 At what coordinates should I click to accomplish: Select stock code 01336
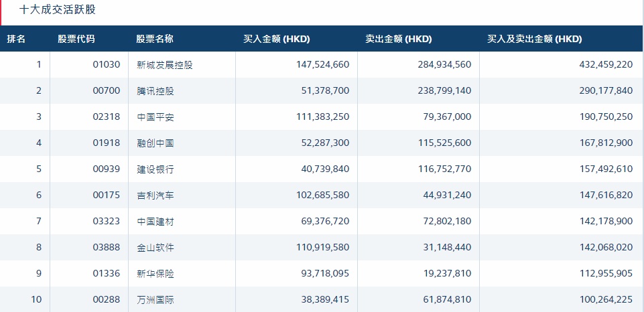[x=107, y=273]
